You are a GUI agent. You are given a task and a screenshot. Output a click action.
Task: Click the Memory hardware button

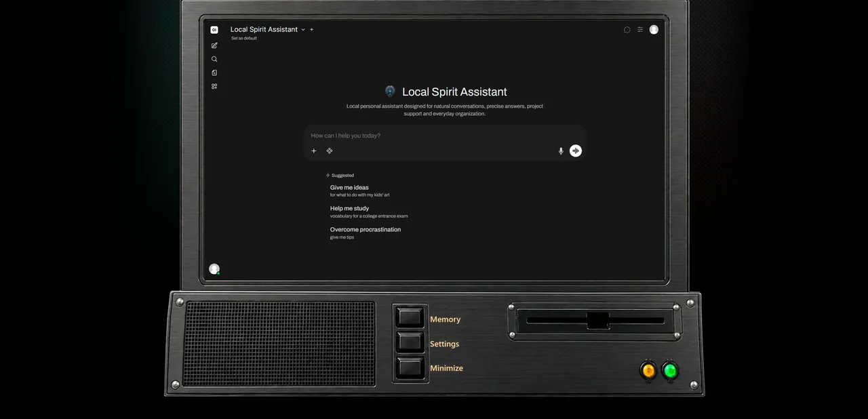410,317
